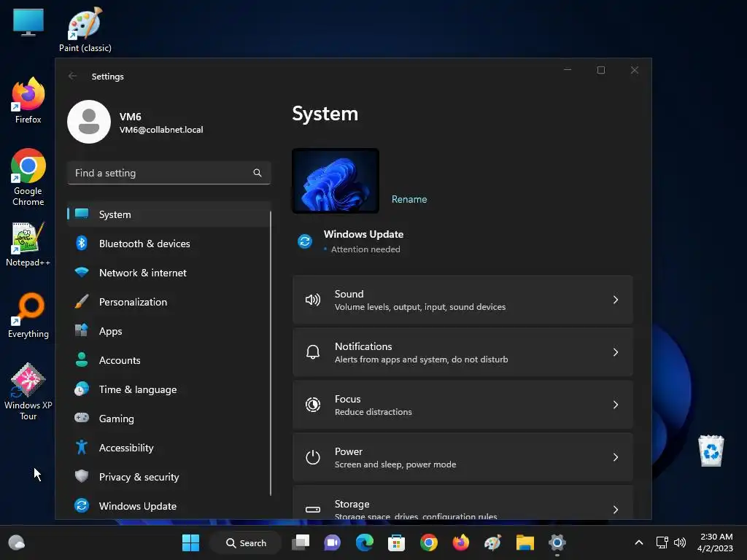The image size is (747, 560).
Task: Select System in the sidebar
Action: click(169, 214)
